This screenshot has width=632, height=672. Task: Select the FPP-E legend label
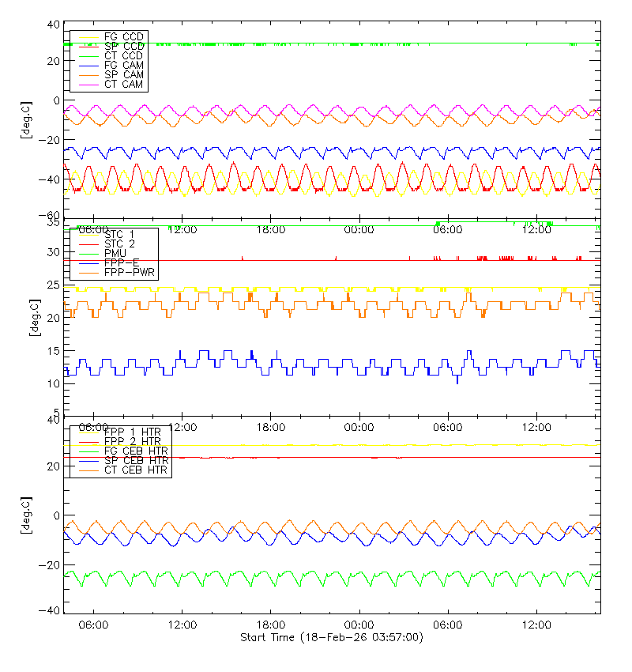pos(120,262)
